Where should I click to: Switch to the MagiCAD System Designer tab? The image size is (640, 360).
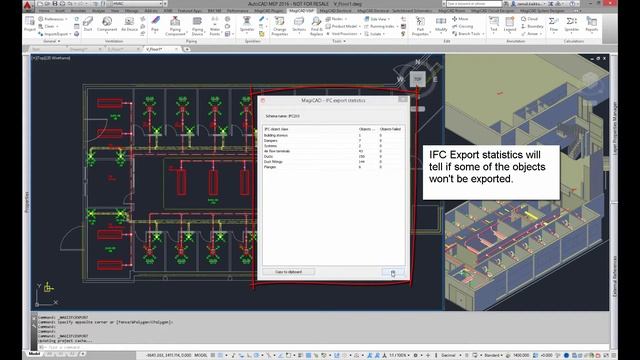pyautogui.click(x=542, y=11)
